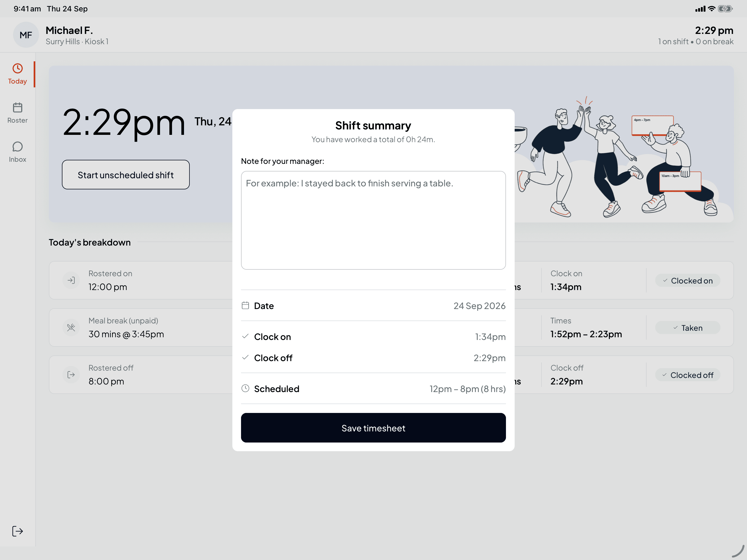The width and height of the screenshot is (747, 560).
Task: Click the 24 Sep 2026 date value
Action: click(x=480, y=306)
